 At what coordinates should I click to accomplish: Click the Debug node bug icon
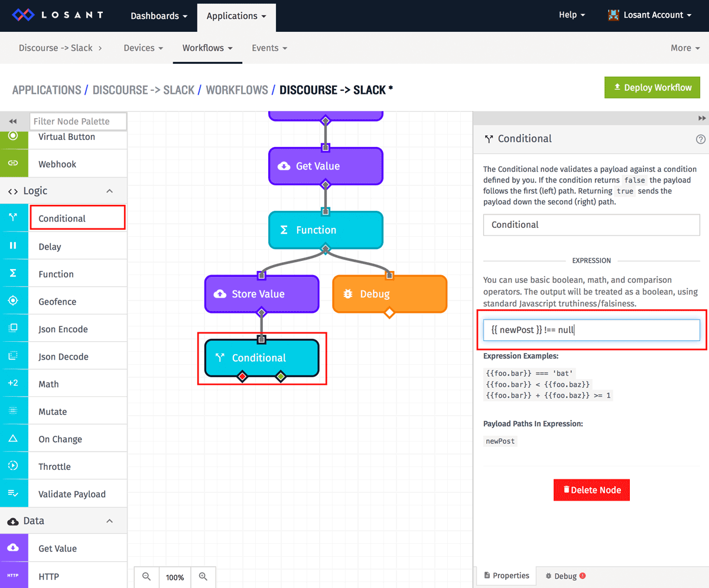click(348, 293)
